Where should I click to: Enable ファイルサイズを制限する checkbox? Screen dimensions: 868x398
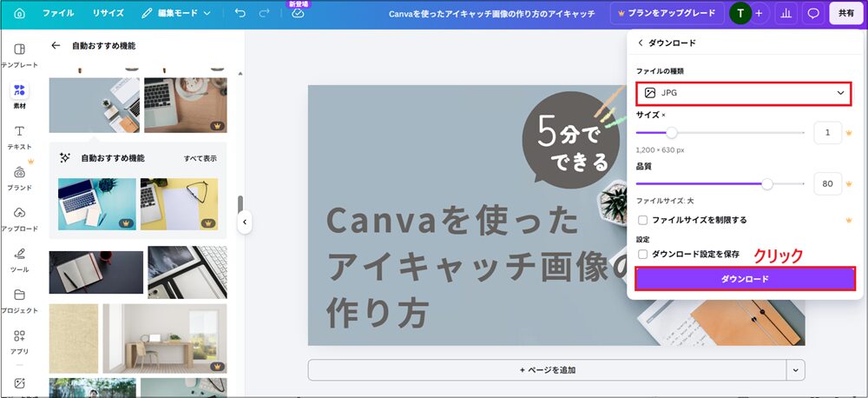[x=642, y=220]
